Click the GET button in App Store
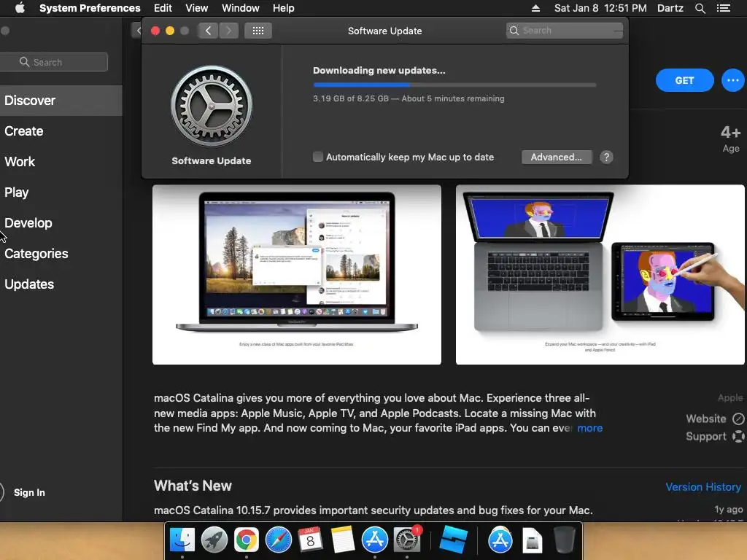The width and height of the screenshot is (747, 560). [684, 80]
